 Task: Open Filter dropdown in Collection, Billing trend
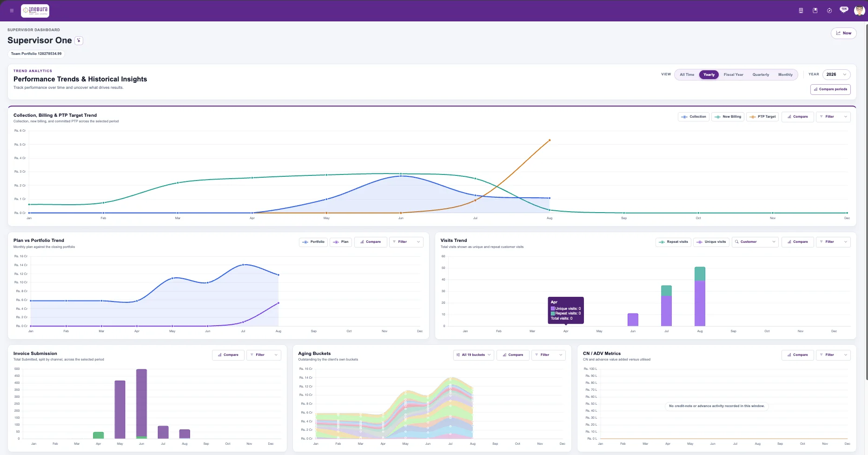833,117
